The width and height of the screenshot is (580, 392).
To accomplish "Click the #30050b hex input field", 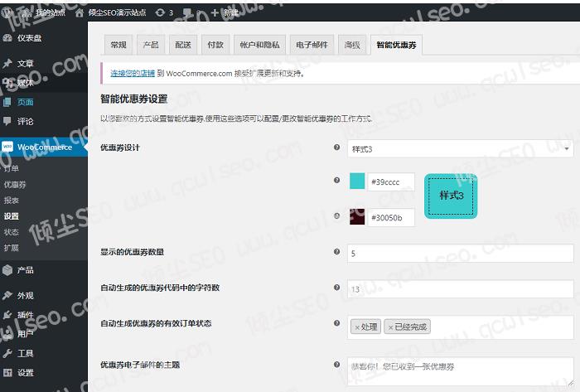I will (x=391, y=217).
